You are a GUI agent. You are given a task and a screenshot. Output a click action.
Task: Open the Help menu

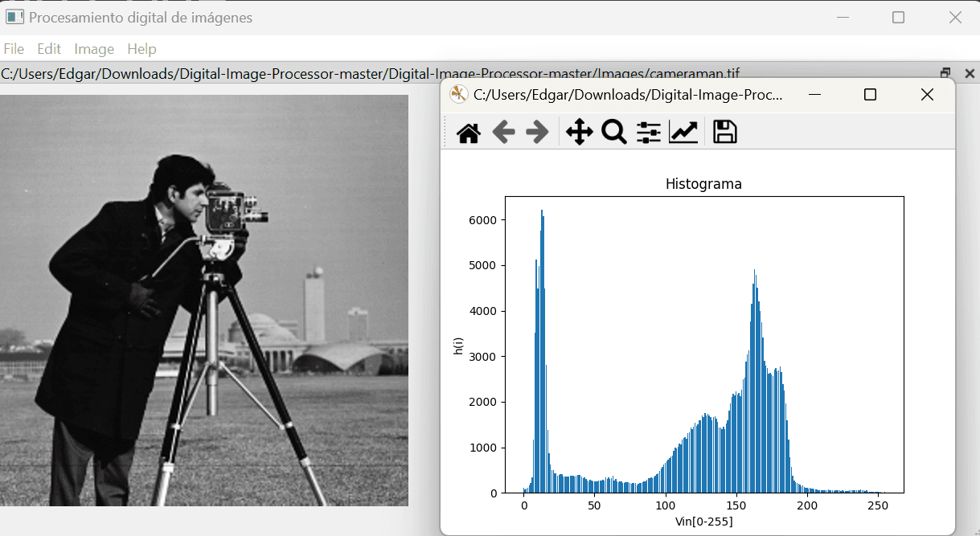click(141, 49)
